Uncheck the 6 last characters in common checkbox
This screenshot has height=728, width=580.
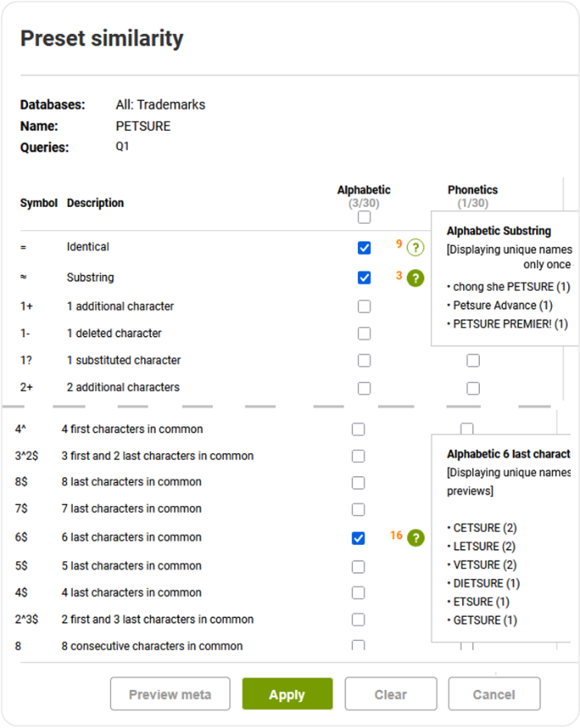coord(358,537)
